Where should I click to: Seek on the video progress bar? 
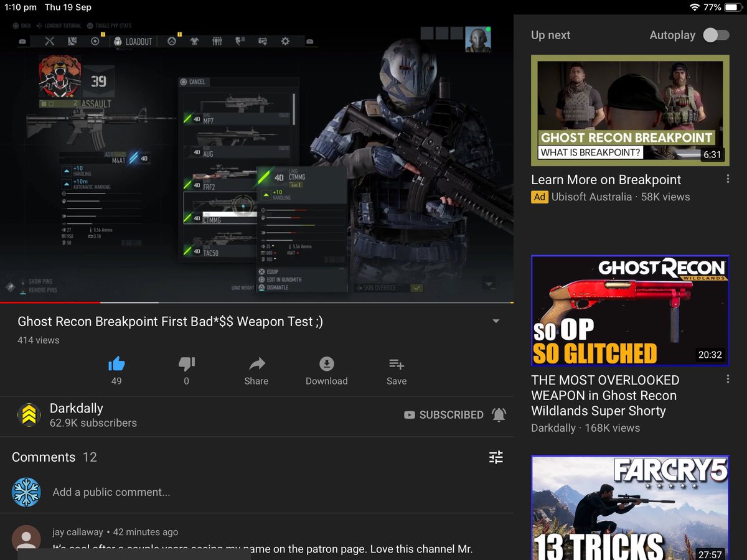[x=256, y=302]
